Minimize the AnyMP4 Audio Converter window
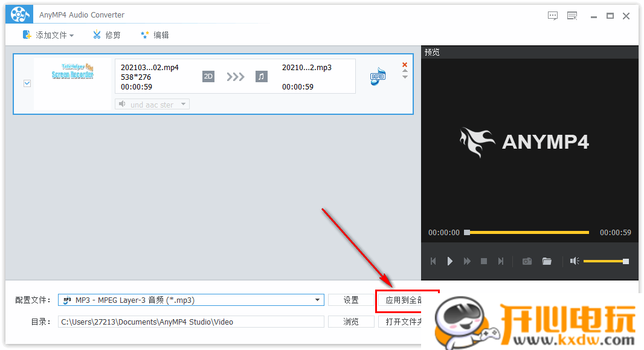The width and height of the screenshot is (644, 350). 593,16
